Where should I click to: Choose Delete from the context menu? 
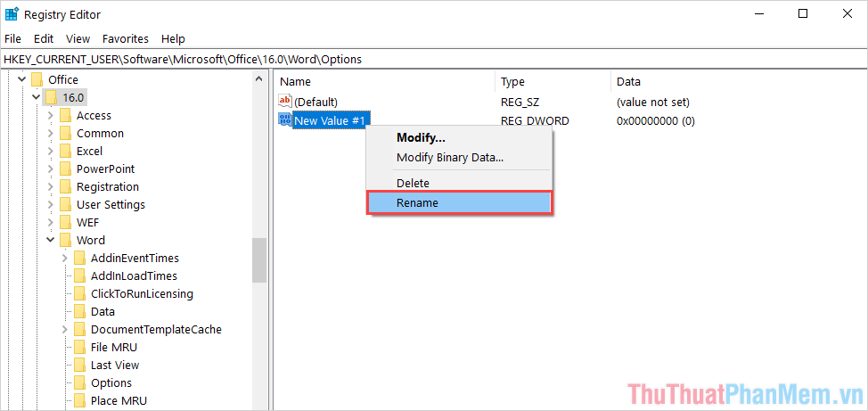459,183
